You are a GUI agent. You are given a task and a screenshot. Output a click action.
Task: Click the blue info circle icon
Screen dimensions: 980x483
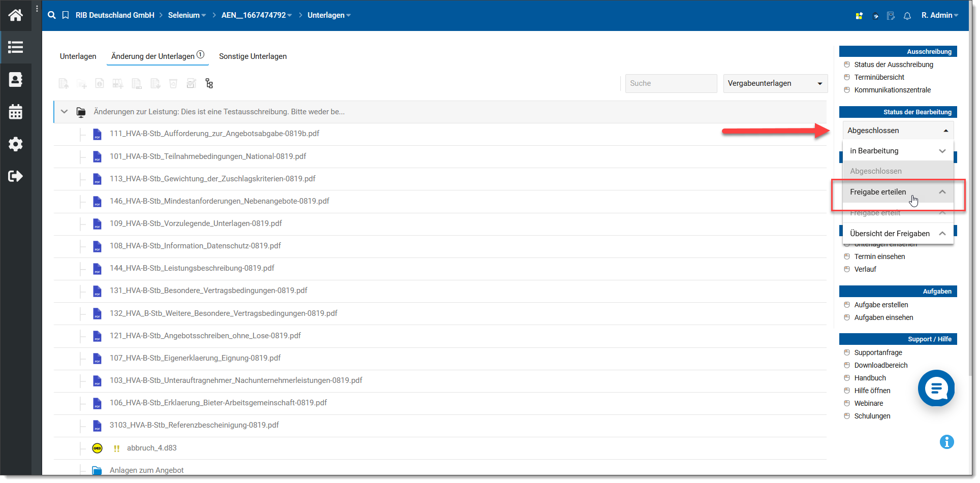(x=947, y=442)
